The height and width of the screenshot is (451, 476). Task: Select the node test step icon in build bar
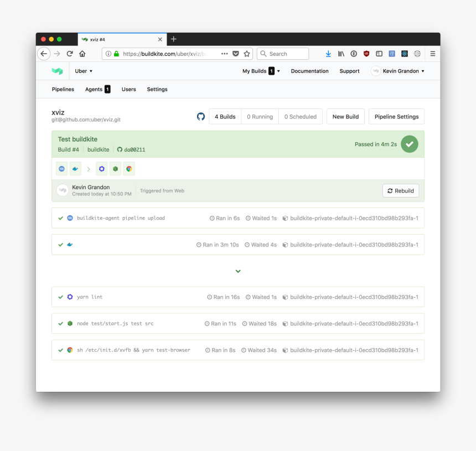tap(115, 169)
